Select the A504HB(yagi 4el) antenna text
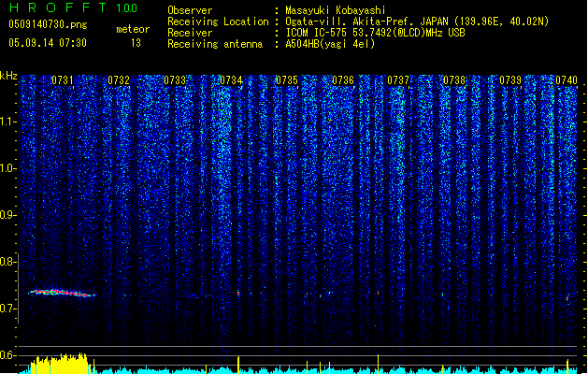Screen dimensions: 588x374 330,44
